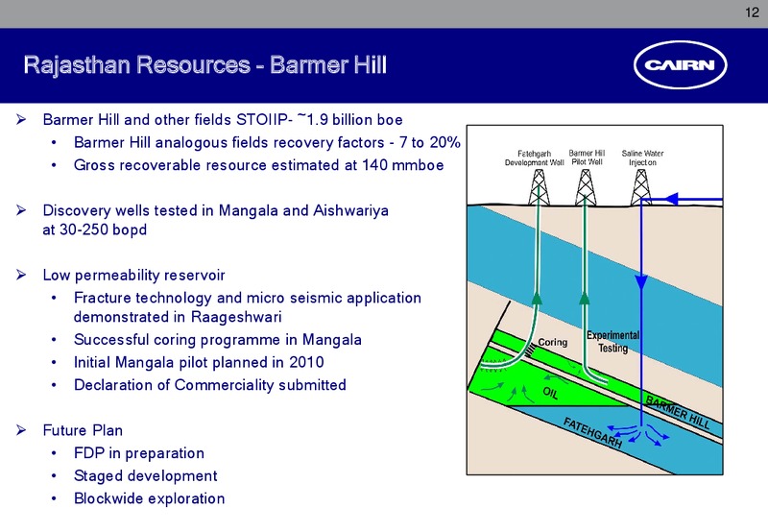The image size is (768, 532).
Task: Click the Staged development bullet
Action: pyautogui.click(x=145, y=475)
